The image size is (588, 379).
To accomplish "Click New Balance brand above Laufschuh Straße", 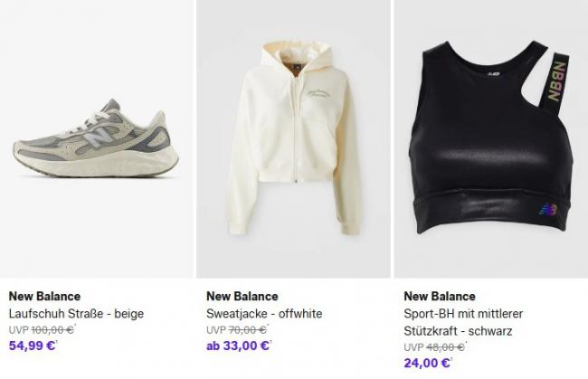I will (44, 296).
